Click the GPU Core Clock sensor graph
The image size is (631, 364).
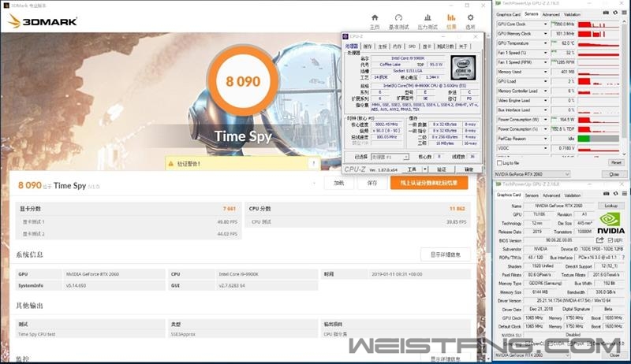coord(599,24)
